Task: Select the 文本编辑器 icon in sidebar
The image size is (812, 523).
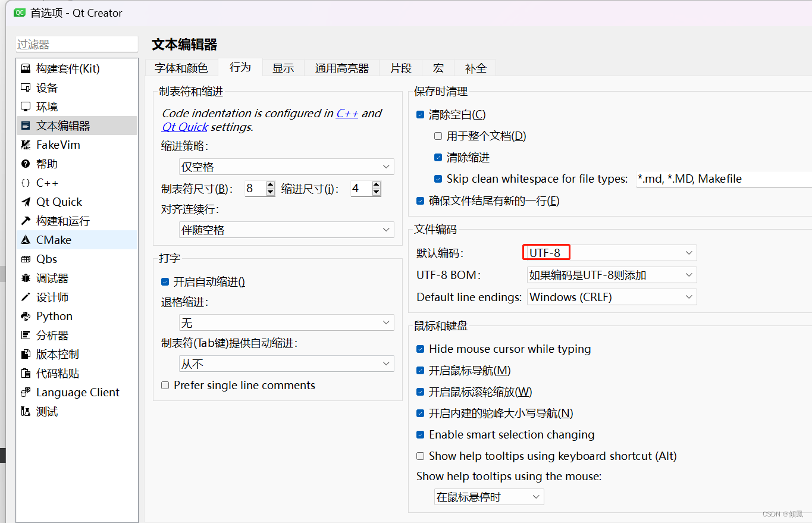Action: 26,126
